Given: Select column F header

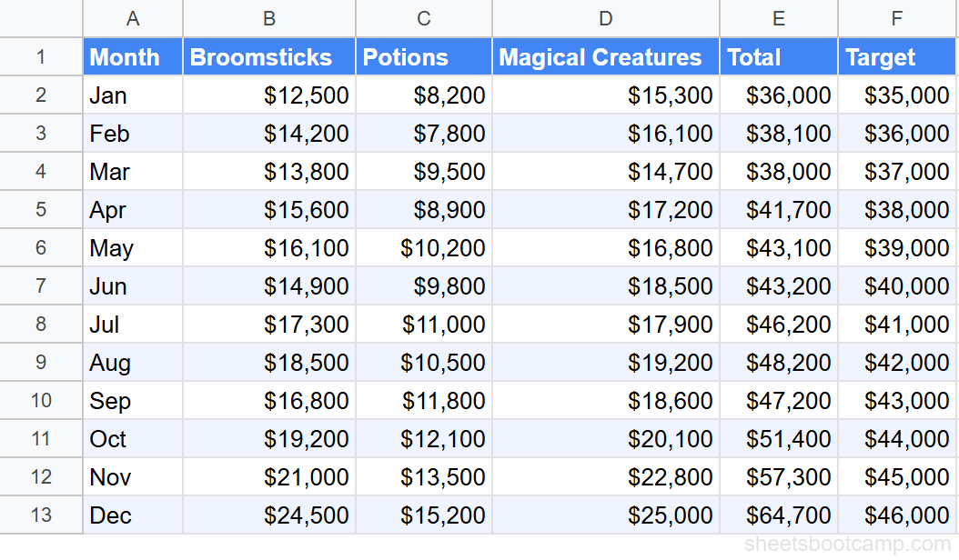Looking at the screenshot, I should (x=897, y=18).
